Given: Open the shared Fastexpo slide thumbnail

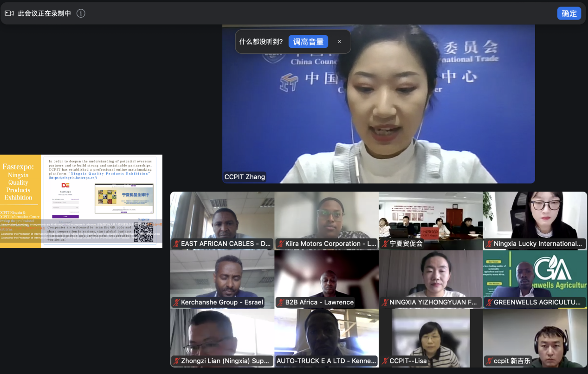Looking at the screenshot, I should 81,201.
